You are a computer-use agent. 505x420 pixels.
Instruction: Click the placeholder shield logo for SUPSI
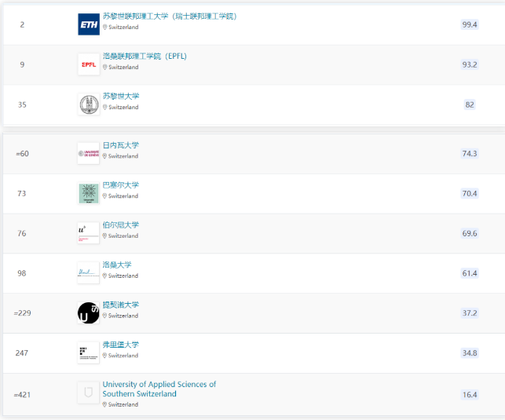[x=89, y=393]
